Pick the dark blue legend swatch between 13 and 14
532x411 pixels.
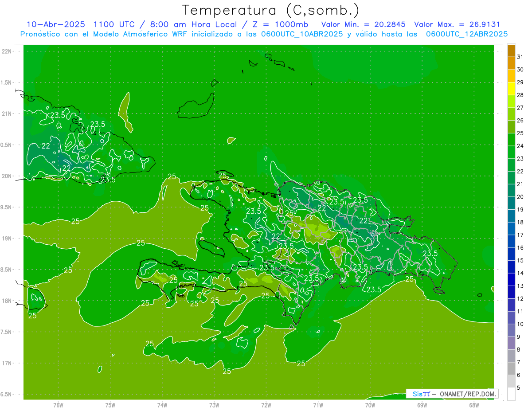[x=511, y=280]
